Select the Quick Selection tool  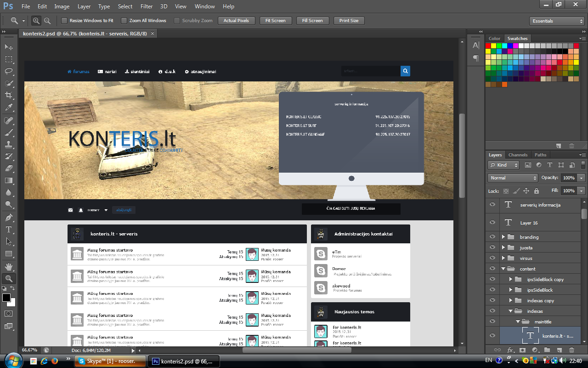pos(8,83)
